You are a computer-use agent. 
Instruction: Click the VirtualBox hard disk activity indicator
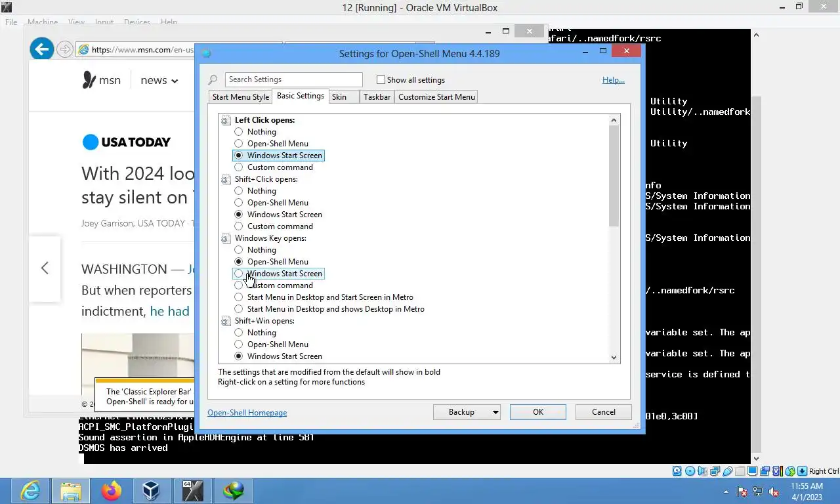coord(677,471)
